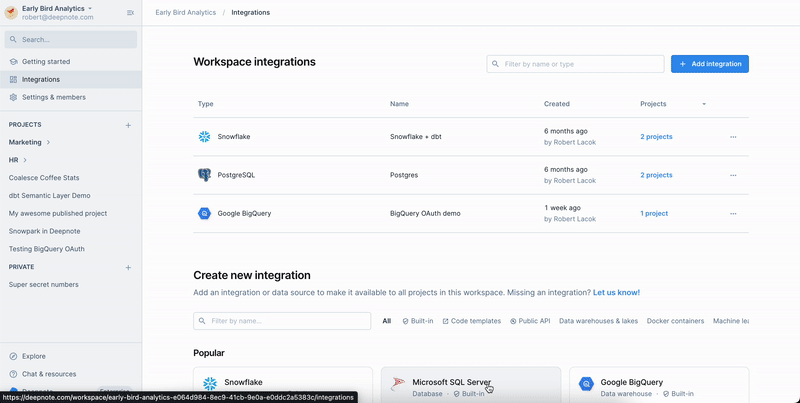The image size is (800, 403).
Task: Click the Snowflake logo in integrations table
Action: point(204,137)
